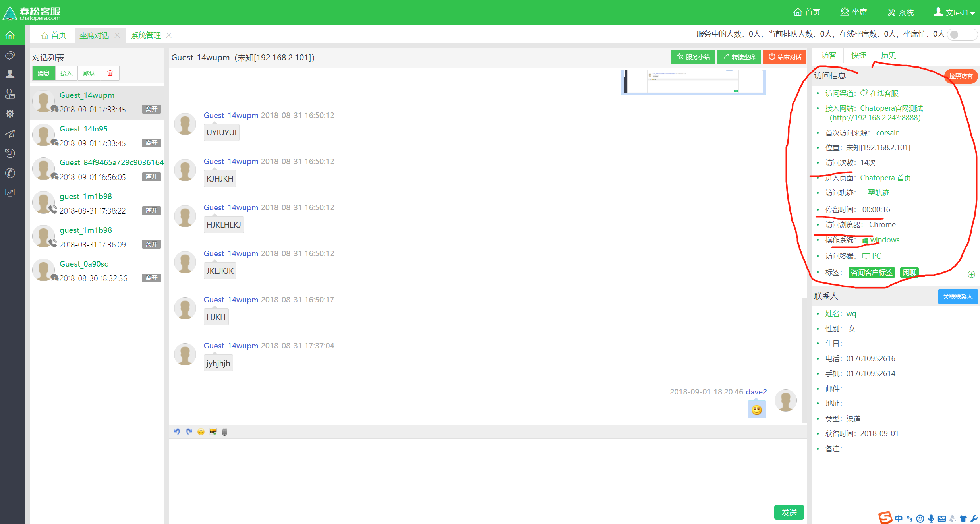Open the 轨迹 visitor track link
980x524 pixels.
click(x=879, y=193)
